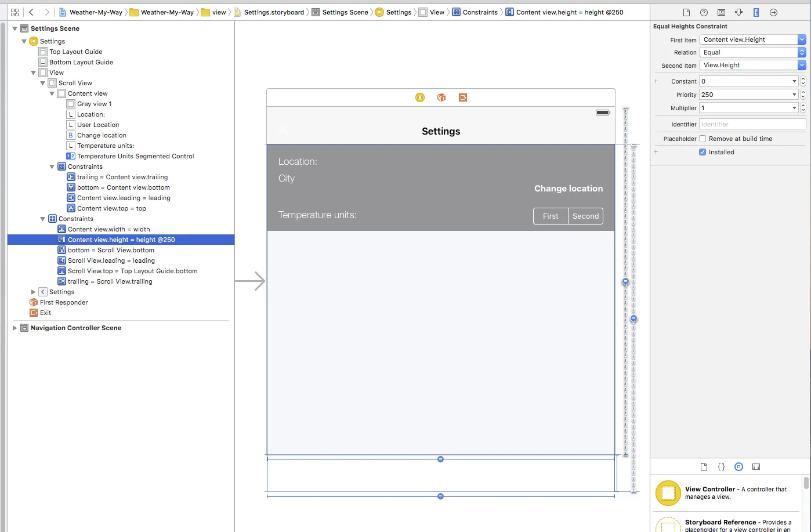The image size is (811, 532).
Task: Show the File inspector
Action: [686, 12]
